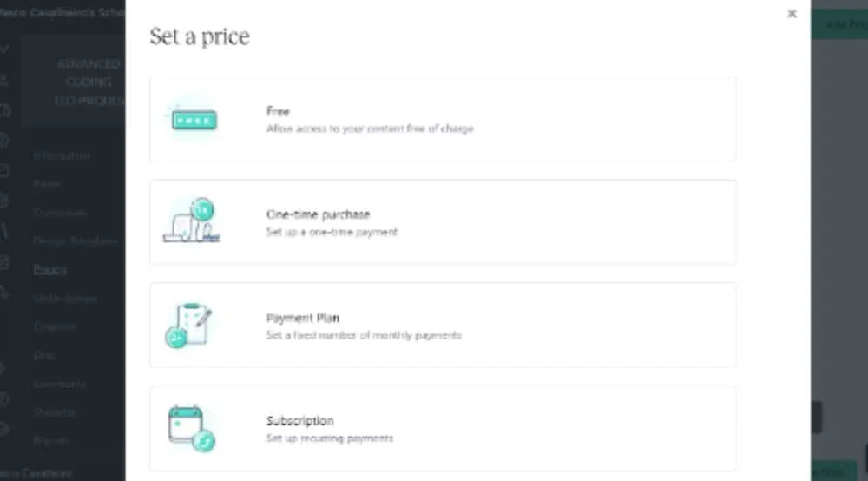This screenshot has width=868, height=481.
Task: Click the Advanced Coding Techniques course thumbnail
Action: point(74,82)
